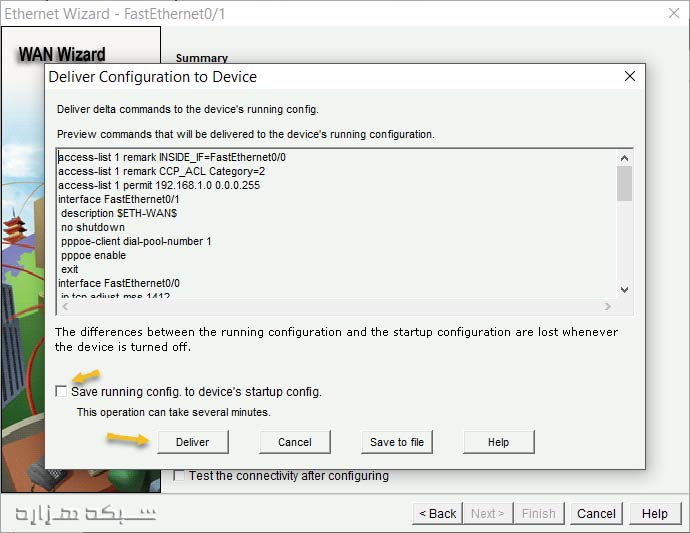This screenshot has height=533, width=690.
Task: Click the Deliver button
Action: 193,442
